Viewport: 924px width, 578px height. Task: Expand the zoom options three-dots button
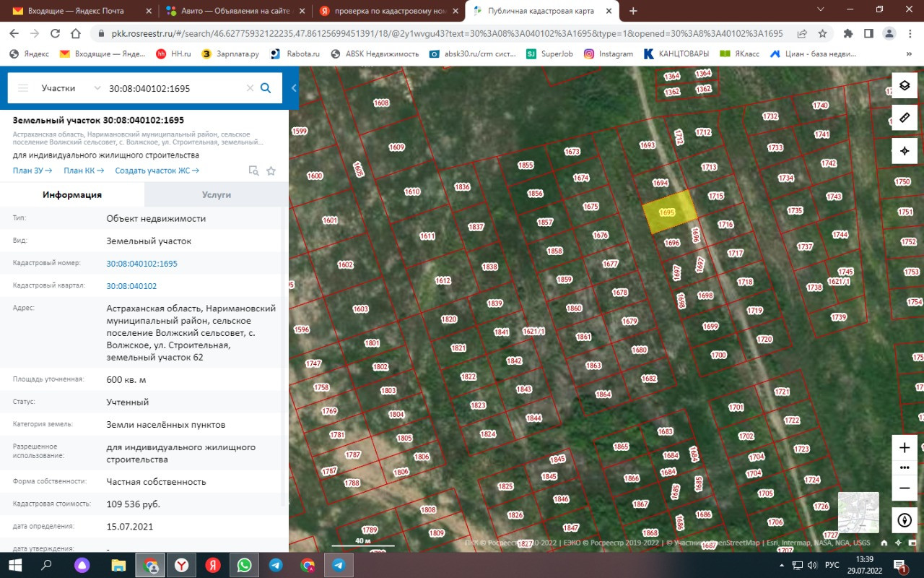(904, 467)
